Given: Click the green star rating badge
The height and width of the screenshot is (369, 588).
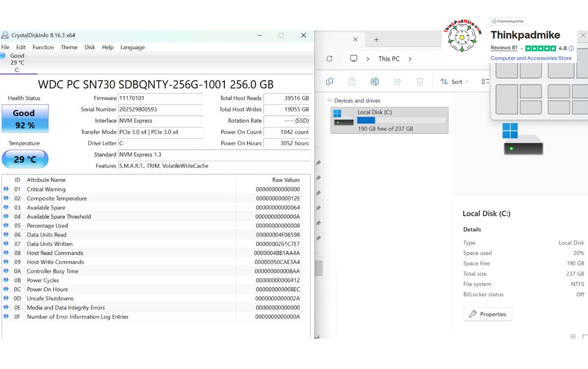Looking at the screenshot, I should (540, 48).
